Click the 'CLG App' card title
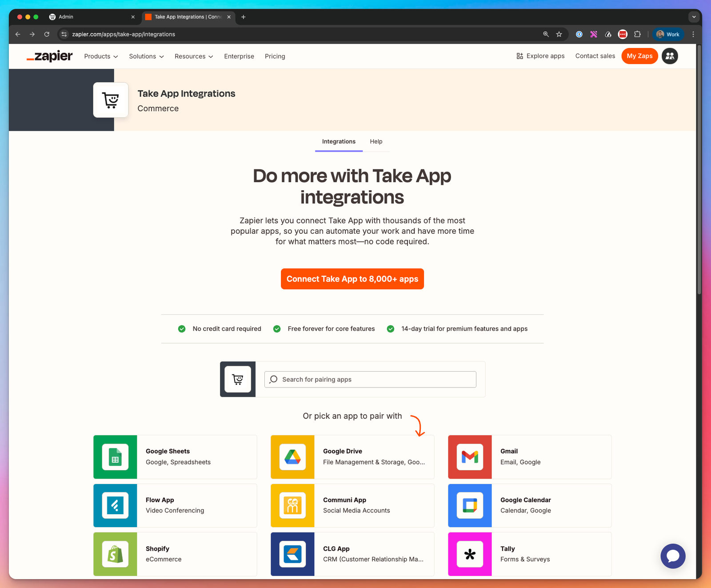The height and width of the screenshot is (588, 711). point(336,549)
